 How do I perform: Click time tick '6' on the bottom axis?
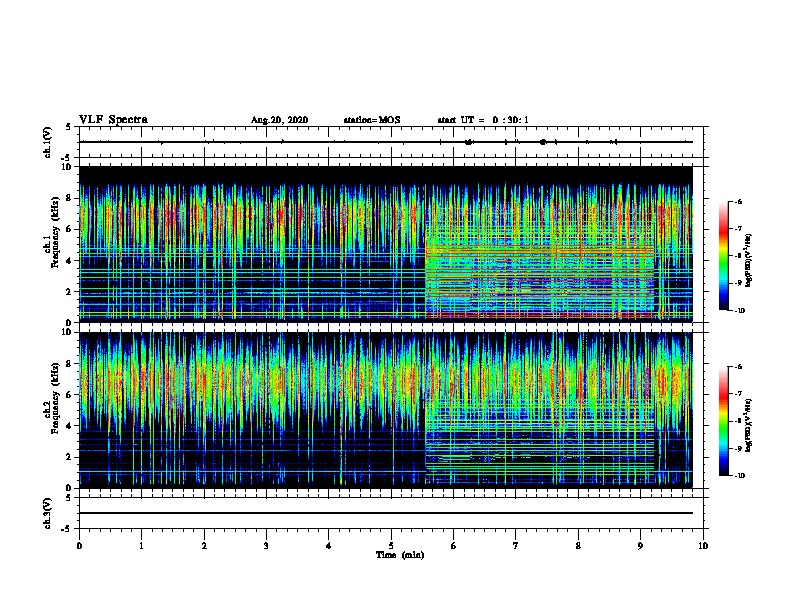(x=453, y=546)
